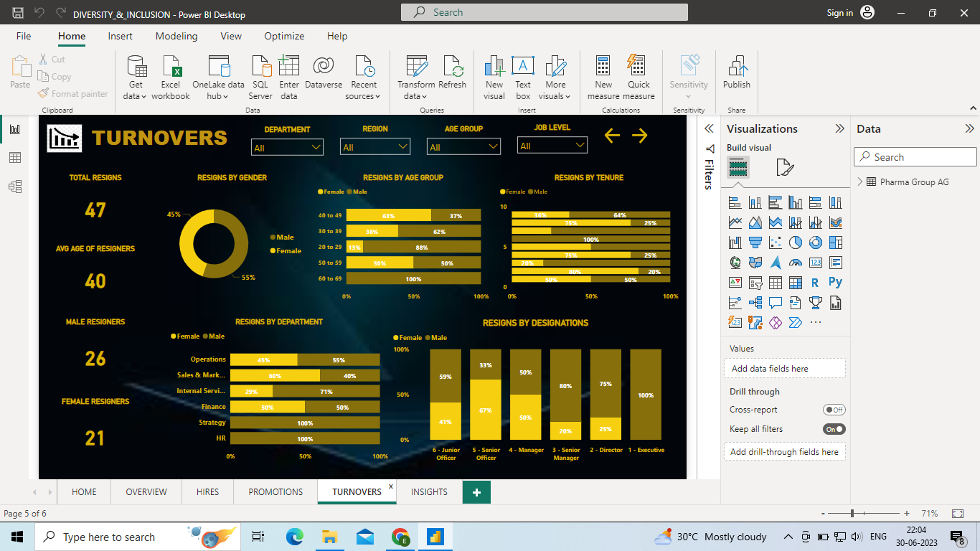Click the Publish button

[736, 72]
